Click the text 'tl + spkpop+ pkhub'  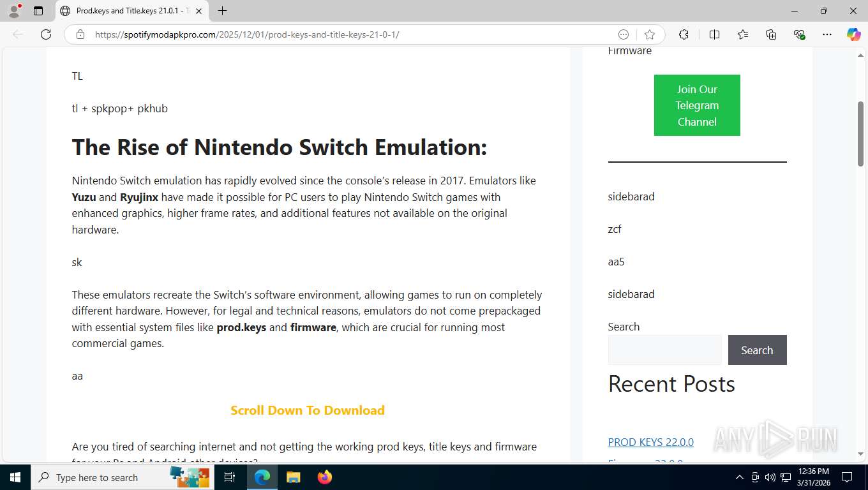click(x=120, y=108)
